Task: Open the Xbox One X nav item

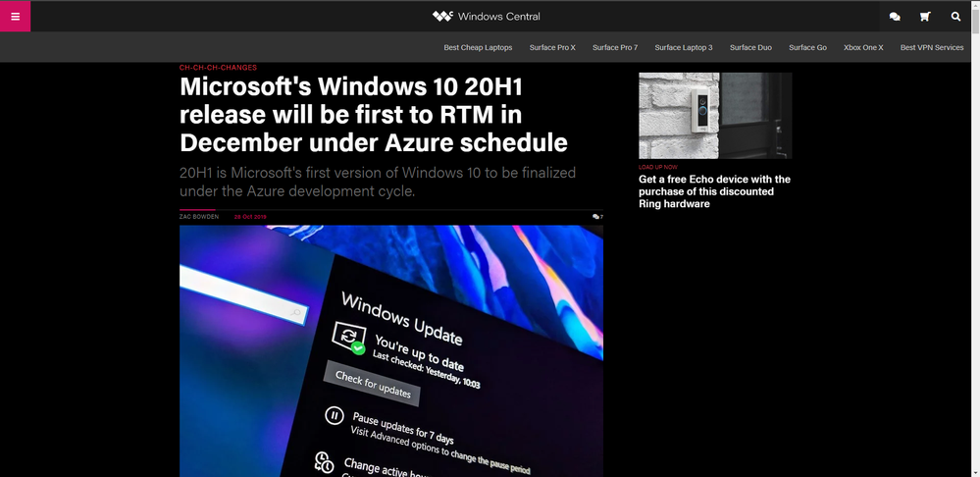Action: coord(863,47)
